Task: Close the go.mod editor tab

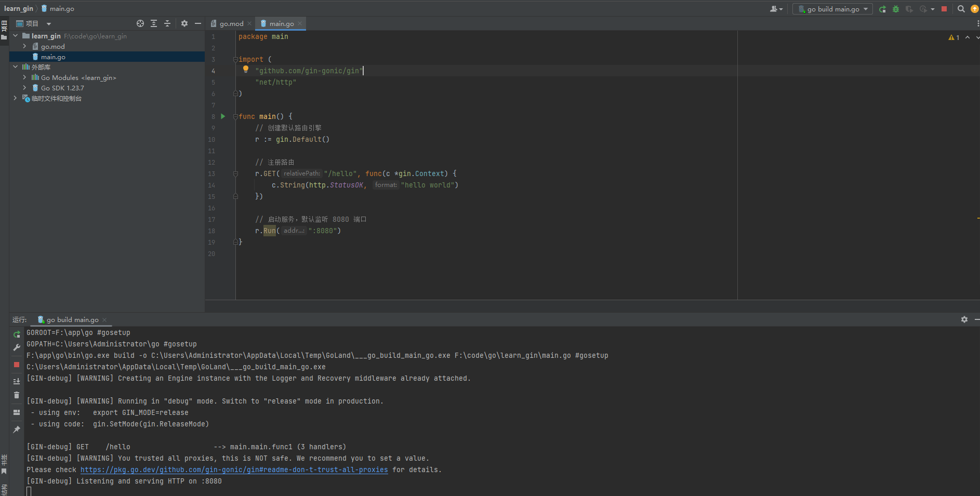Action: pos(249,23)
